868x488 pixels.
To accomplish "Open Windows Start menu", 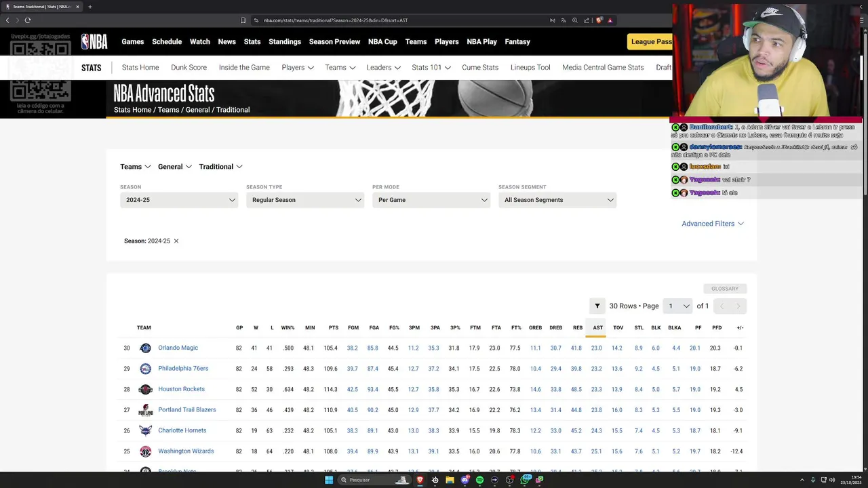I will 329,480.
